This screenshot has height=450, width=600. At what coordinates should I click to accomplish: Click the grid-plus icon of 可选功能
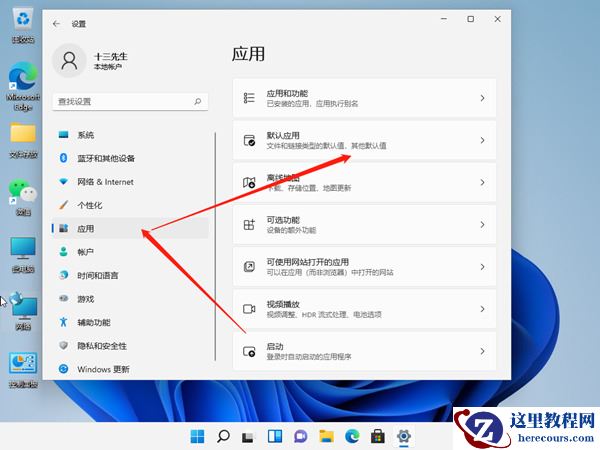[249, 225]
